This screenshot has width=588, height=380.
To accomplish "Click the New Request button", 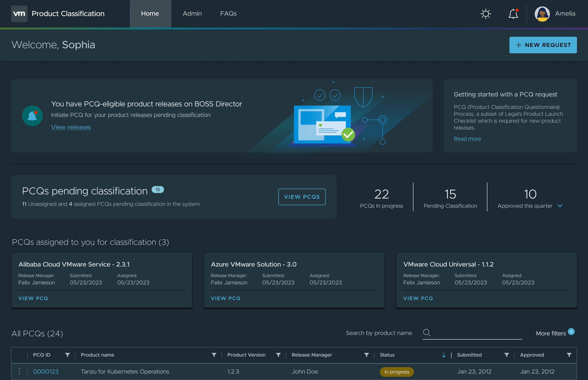I will pyautogui.click(x=543, y=45).
